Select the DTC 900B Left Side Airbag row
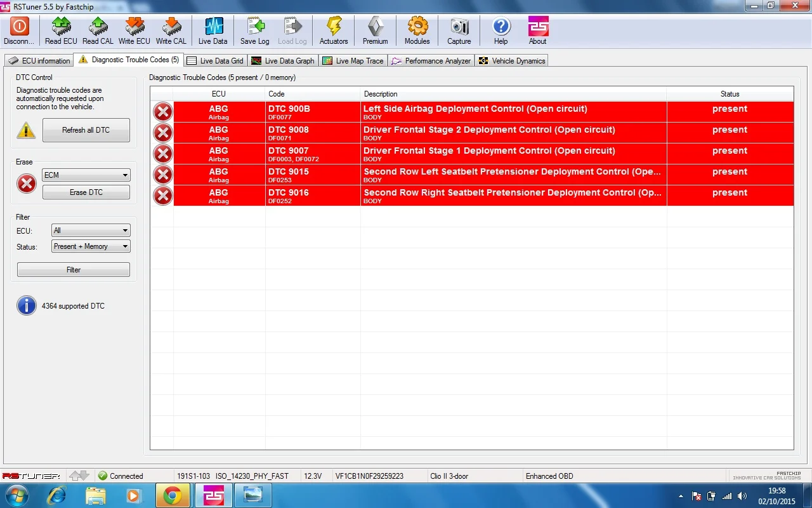The width and height of the screenshot is (812, 508). pyautogui.click(x=472, y=112)
